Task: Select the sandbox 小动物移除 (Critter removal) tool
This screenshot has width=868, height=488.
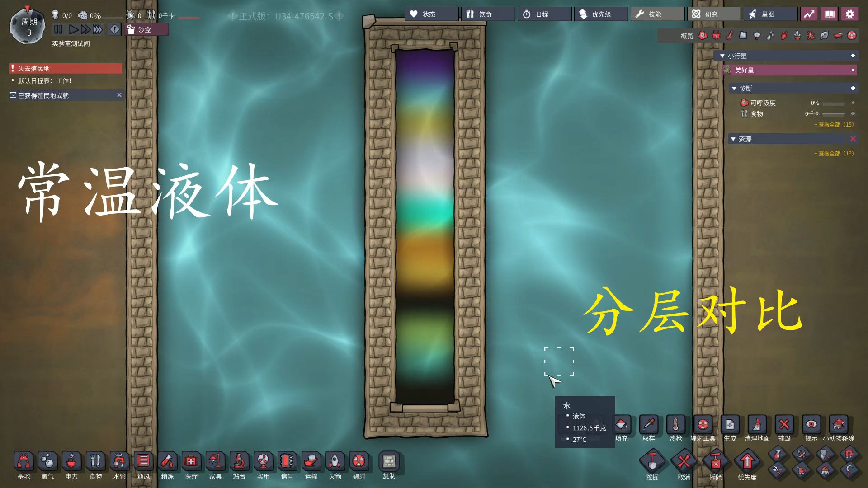Action: tap(839, 425)
